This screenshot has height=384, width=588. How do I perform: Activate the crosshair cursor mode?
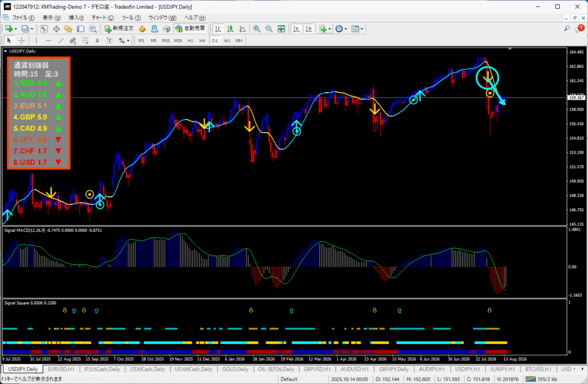click(x=22, y=41)
